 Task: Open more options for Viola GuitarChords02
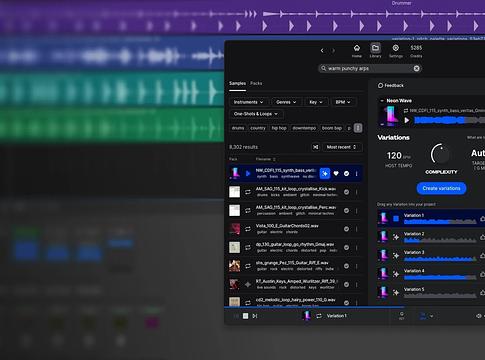pos(356,229)
